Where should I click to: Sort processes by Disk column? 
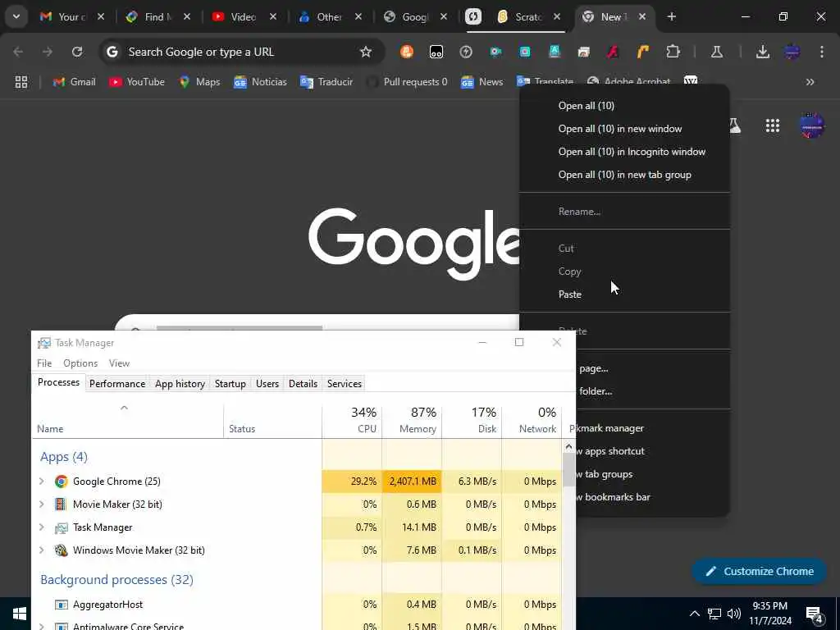pyautogui.click(x=472, y=421)
